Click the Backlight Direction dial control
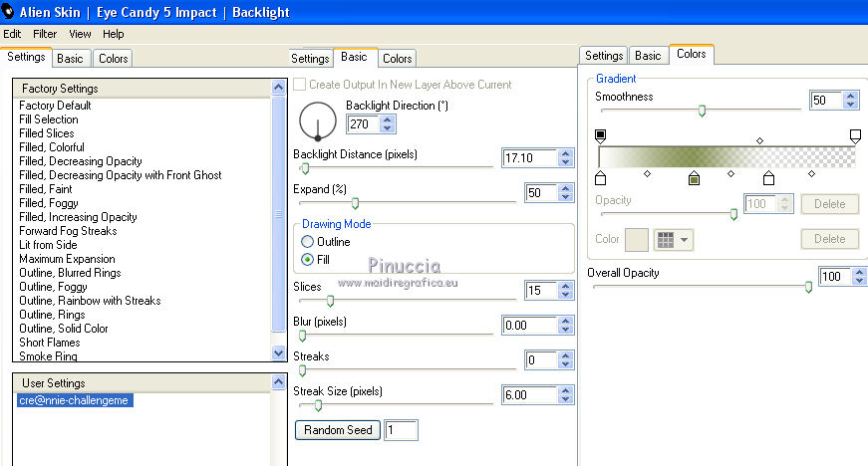Screen dimensions: 868x466 coord(318,120)
